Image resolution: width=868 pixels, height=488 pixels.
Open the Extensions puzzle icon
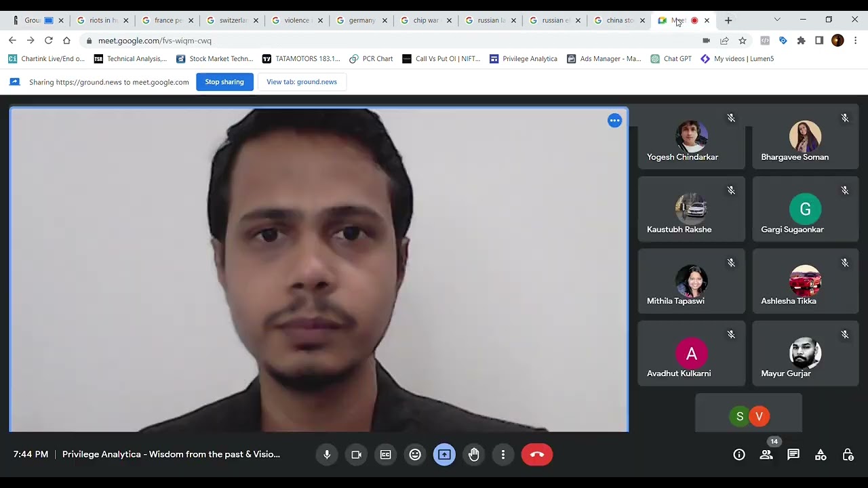[801, 41]
